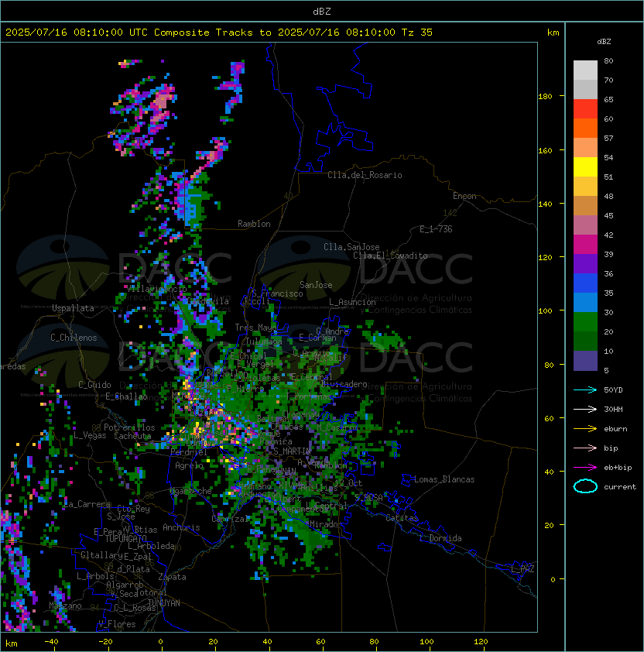
Task: Select the L_PAZ map label
Action: pos(522,569)
